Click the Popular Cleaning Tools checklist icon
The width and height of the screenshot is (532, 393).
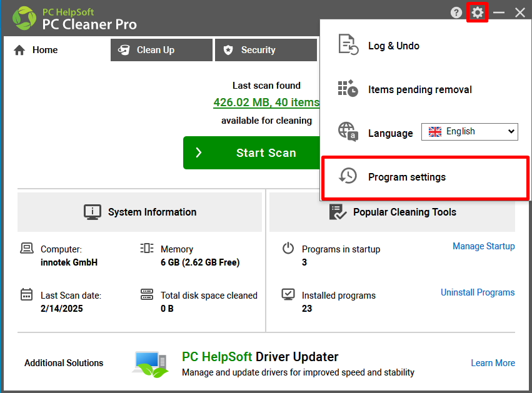tap(338, 212)
